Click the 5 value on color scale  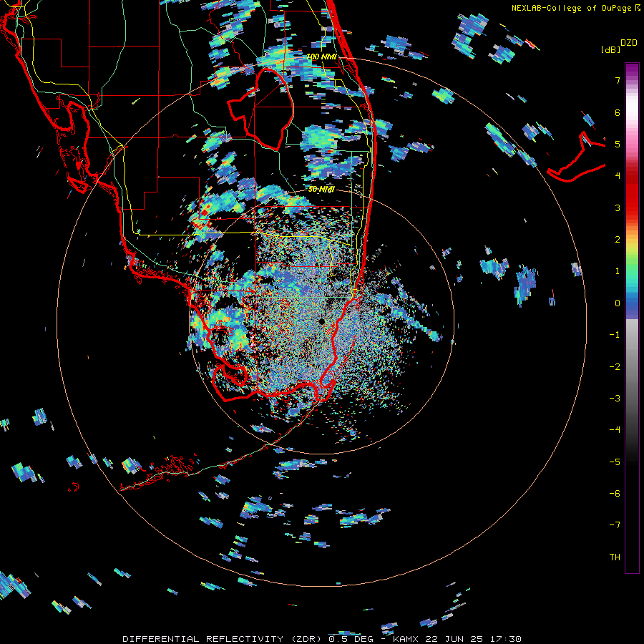tap(618, 144)
